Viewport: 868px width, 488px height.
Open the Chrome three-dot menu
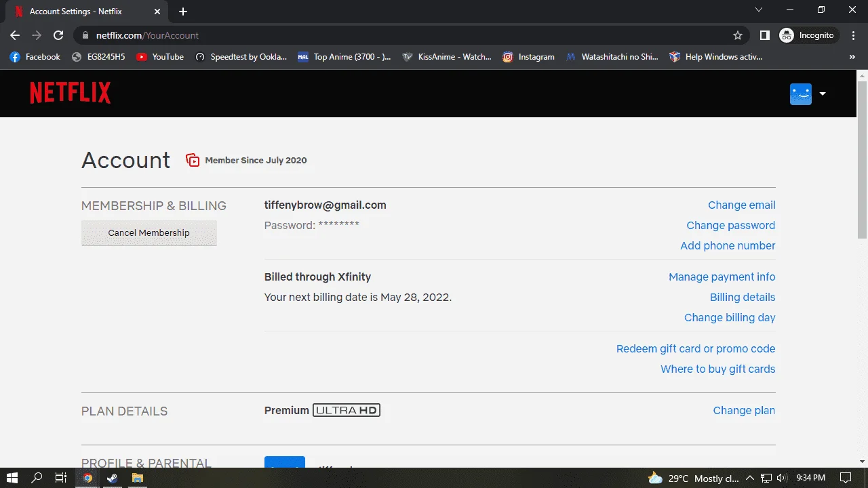tap(853, 35)
